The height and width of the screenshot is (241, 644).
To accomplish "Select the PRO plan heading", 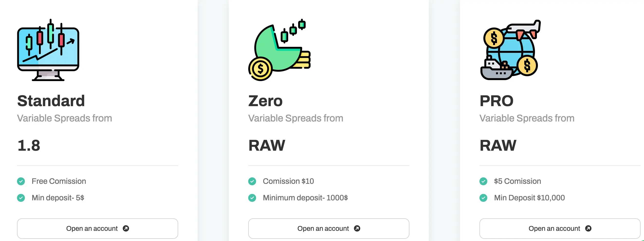I will pyautogui.click(x=496, y=101).
